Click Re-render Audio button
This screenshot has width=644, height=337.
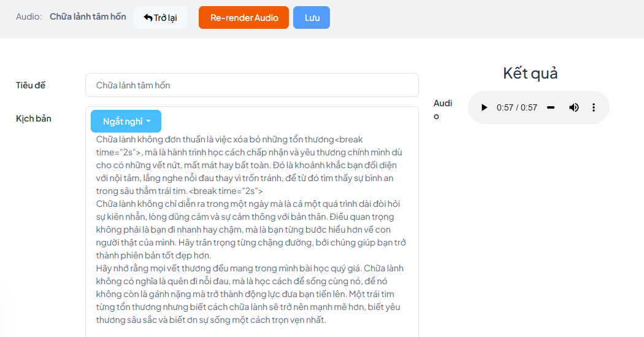coord(244,18)
